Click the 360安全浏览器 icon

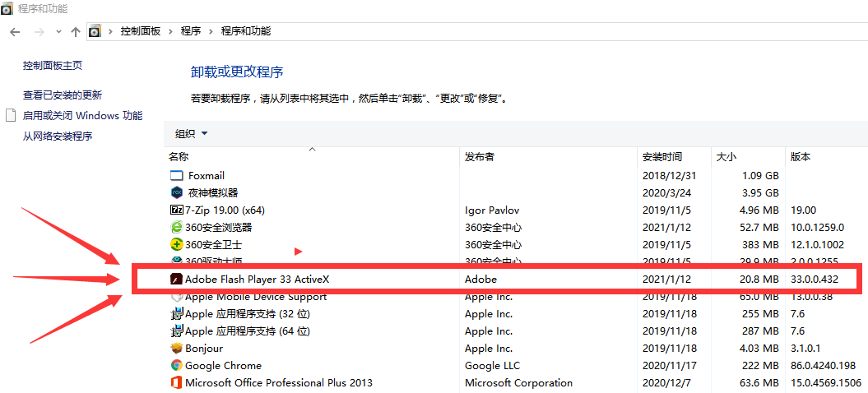pos(176,227)
